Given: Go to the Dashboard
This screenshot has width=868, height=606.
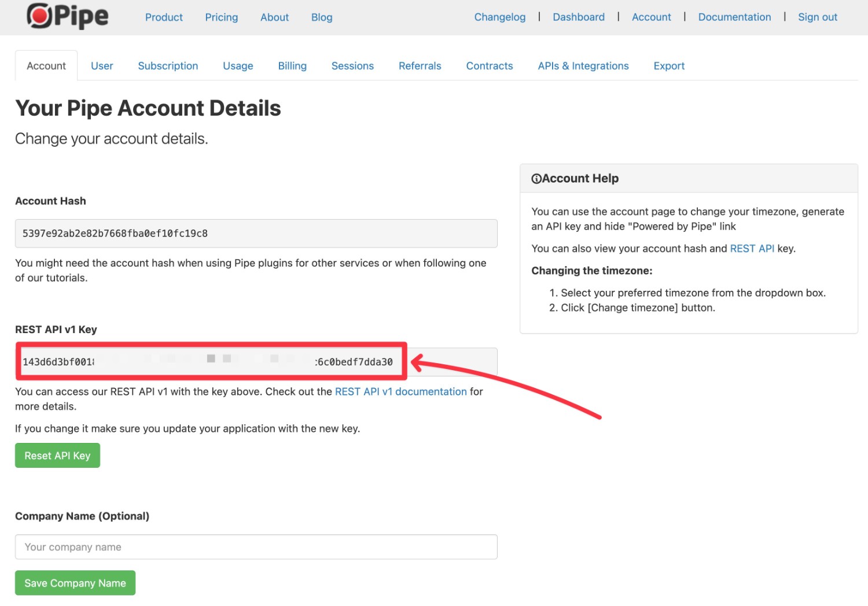Looking at the screenshot, I should [x=579, y=17].
